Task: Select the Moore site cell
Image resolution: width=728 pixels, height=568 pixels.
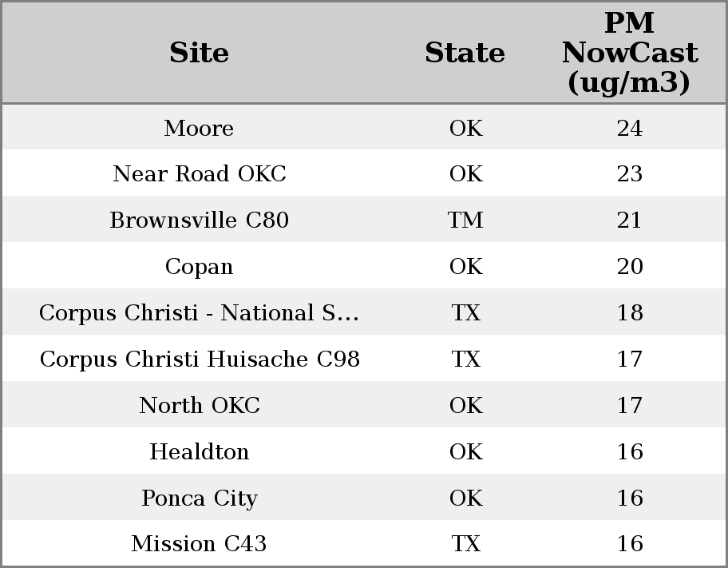Action: [x=199, y=129]
